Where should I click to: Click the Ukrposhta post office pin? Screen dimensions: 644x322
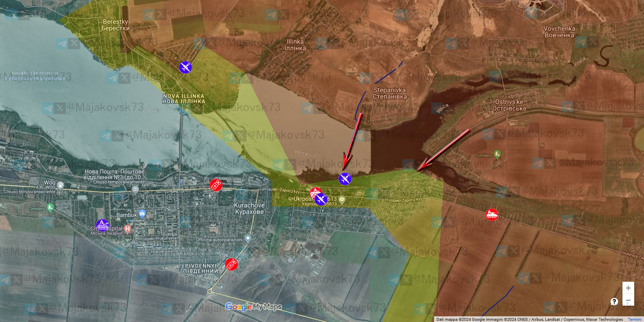pos(342,199)
